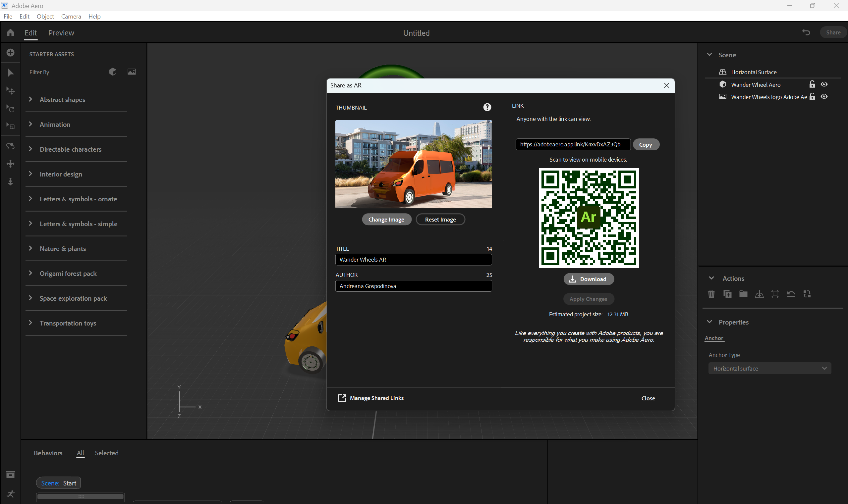Click the orange van thumbnail image
Image resolution: width=848 pixels, height=504 pixels.
[x=414, y=164]
